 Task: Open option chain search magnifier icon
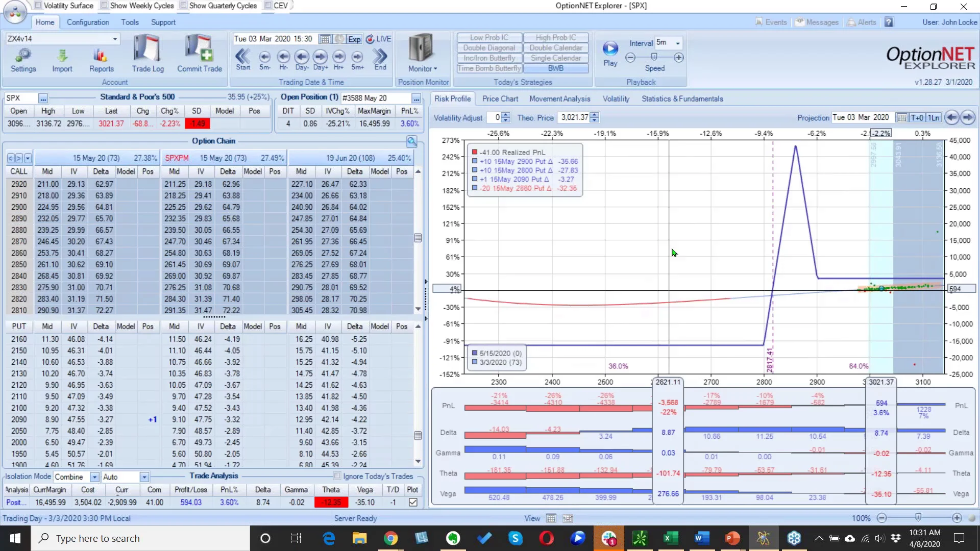click(412, 141)
